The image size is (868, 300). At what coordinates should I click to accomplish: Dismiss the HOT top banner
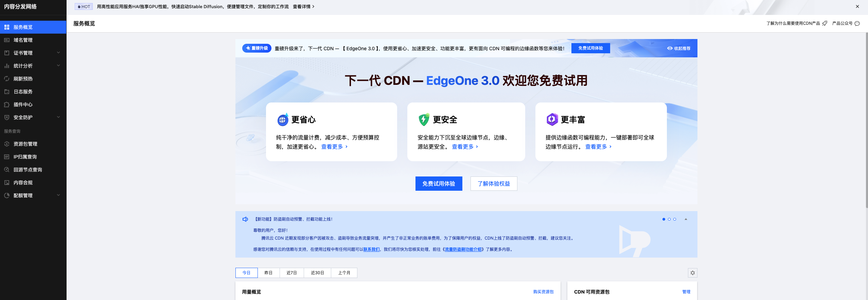click(857, 6)
